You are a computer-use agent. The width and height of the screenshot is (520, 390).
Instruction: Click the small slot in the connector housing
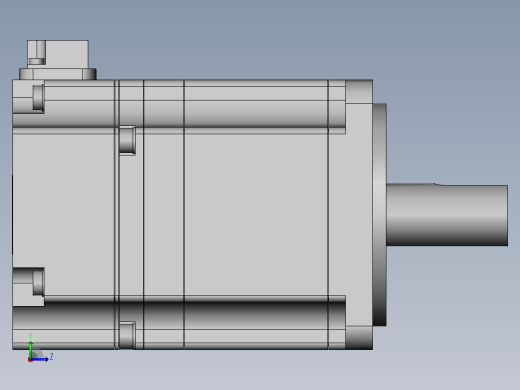click(x=37, y=61)
